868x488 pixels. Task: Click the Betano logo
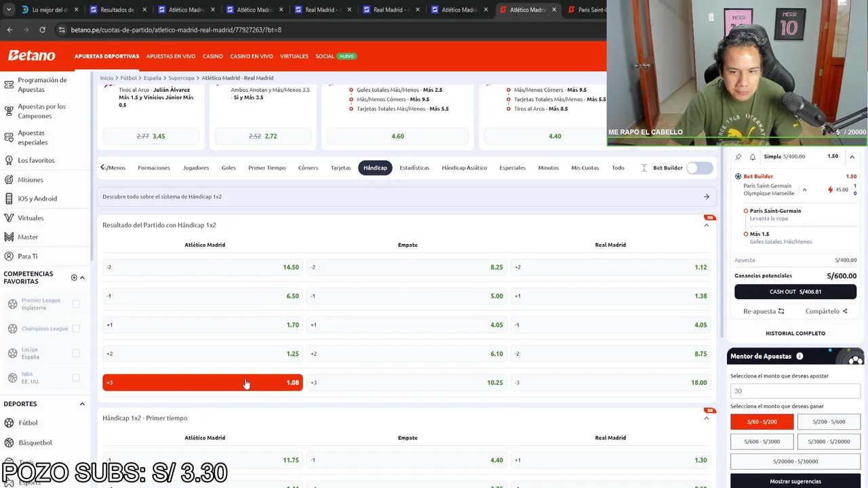pos(31,56)
